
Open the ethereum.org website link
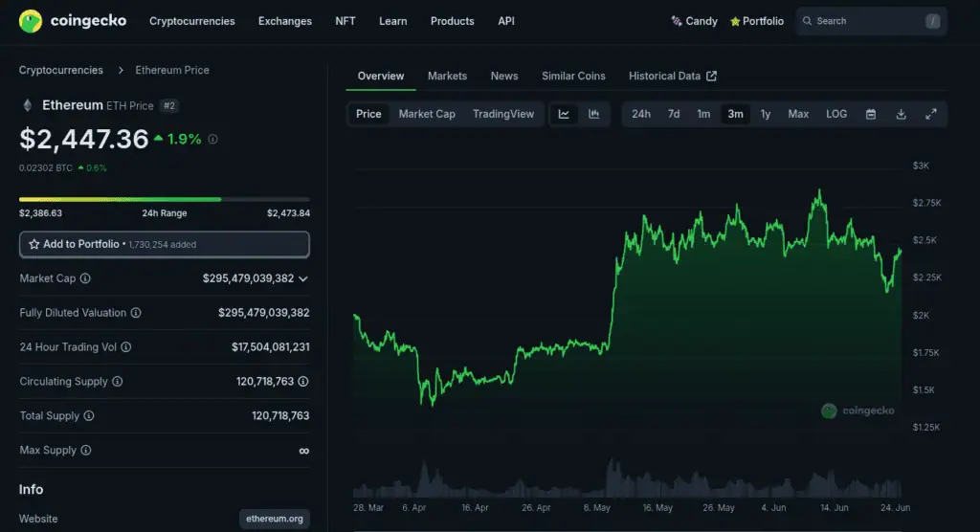[275, 519]
